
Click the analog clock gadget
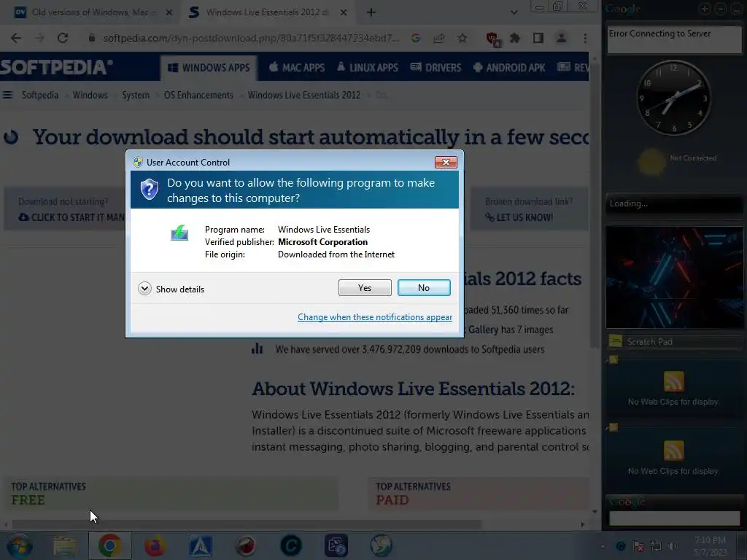click(x=673, y=98)
